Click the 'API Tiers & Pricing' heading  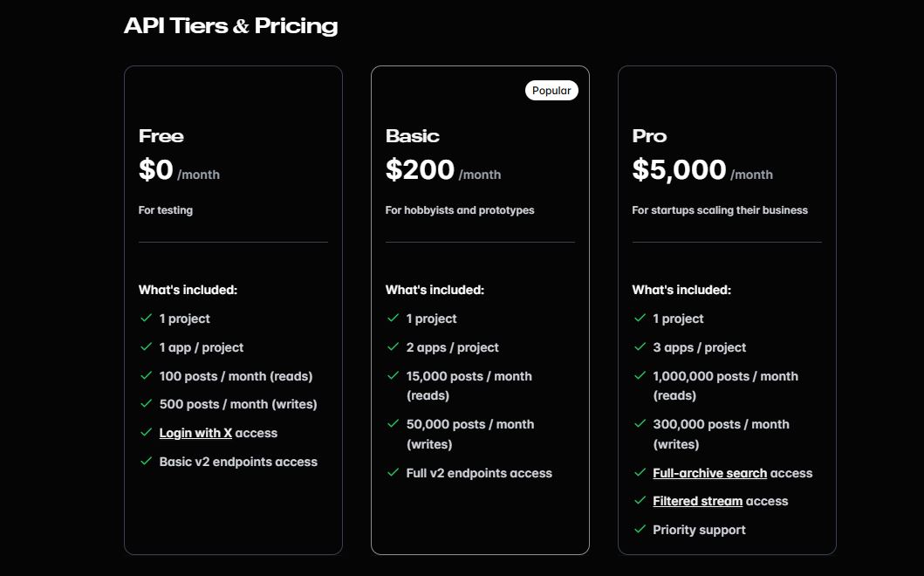(x=230, y=25)
